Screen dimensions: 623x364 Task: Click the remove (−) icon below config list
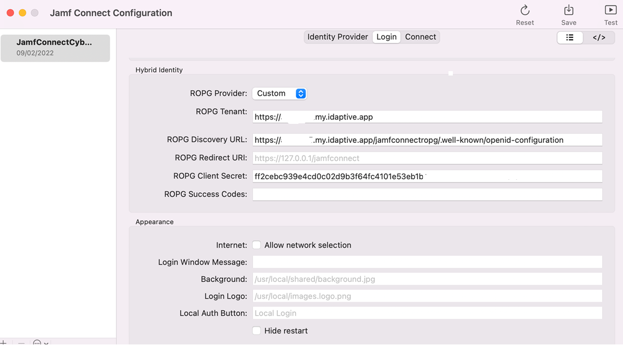(21, 343)
